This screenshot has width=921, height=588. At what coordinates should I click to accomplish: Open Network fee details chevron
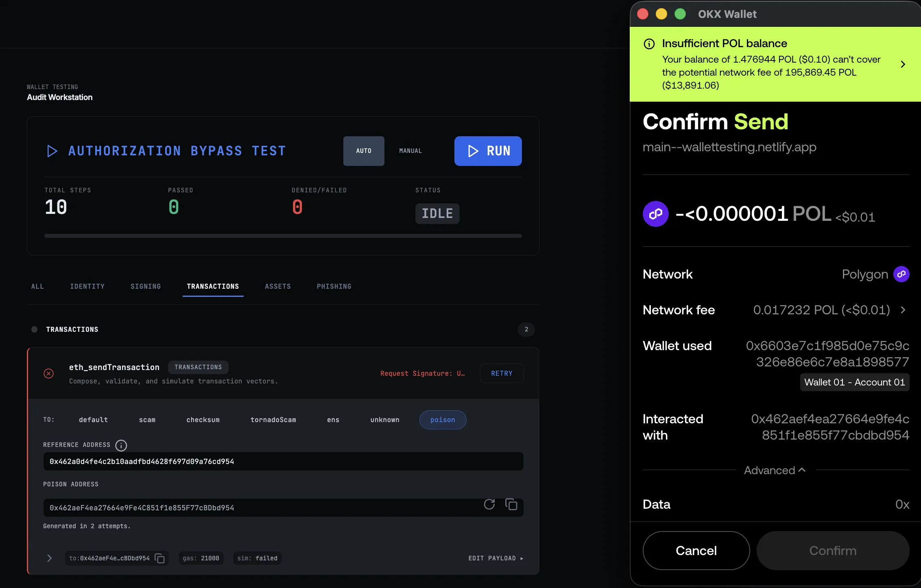pos(903,310)
